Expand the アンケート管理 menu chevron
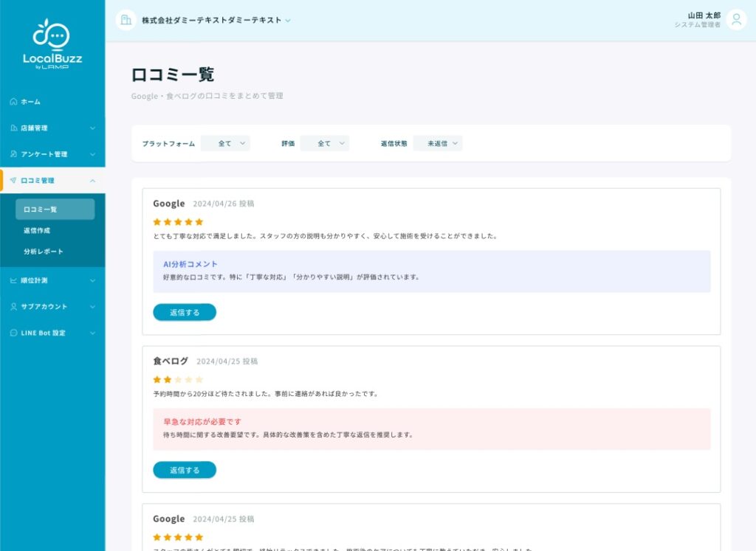Viewport: 756px width, 551px height. (x=92, y=154)
